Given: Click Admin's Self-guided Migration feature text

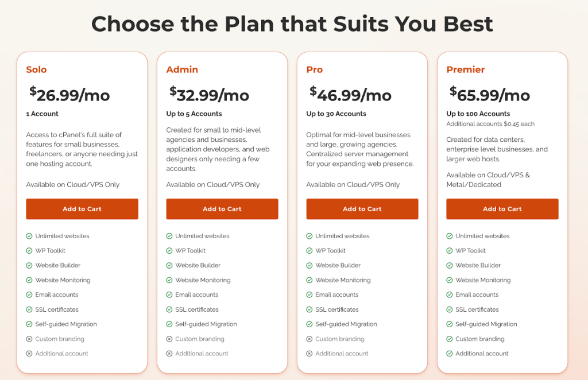Looking at the screenshot, I should (x=206, y=324).
